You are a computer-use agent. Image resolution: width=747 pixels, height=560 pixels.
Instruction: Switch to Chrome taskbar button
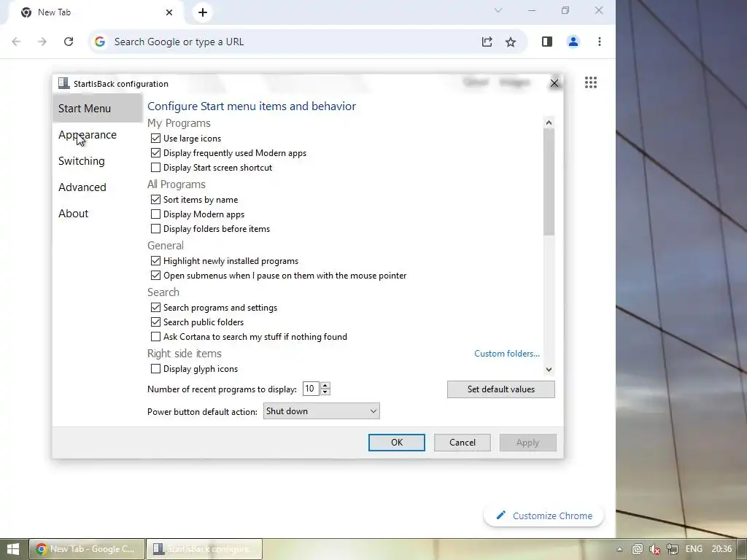(86, 549)
